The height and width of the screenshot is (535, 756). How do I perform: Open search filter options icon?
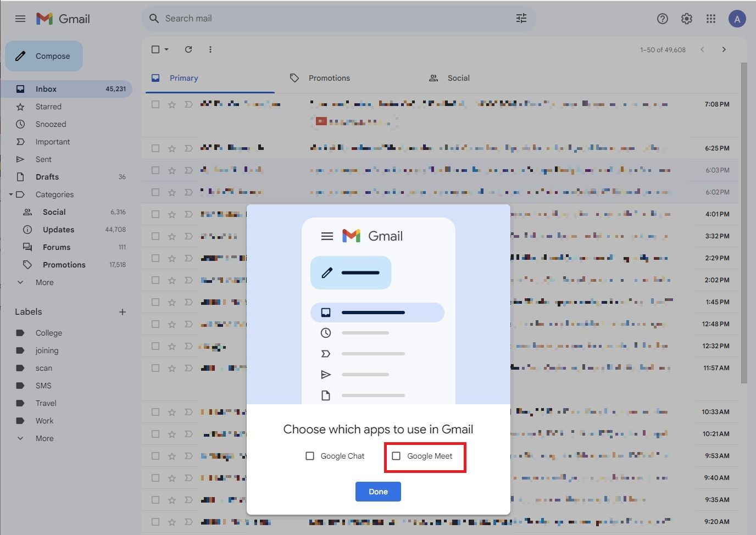520,18
